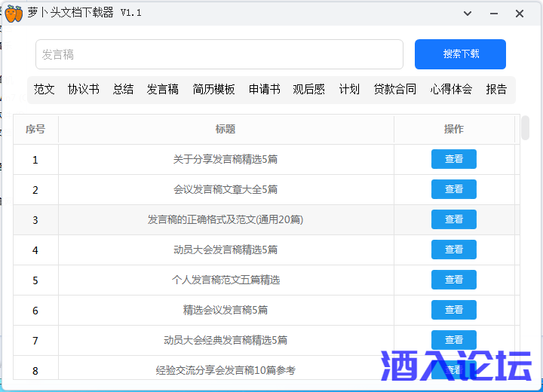Open 查看 for 动员大会经典发言稿精选5篇
The width and height of the screenshot is (543, 392).
[453, 340]
